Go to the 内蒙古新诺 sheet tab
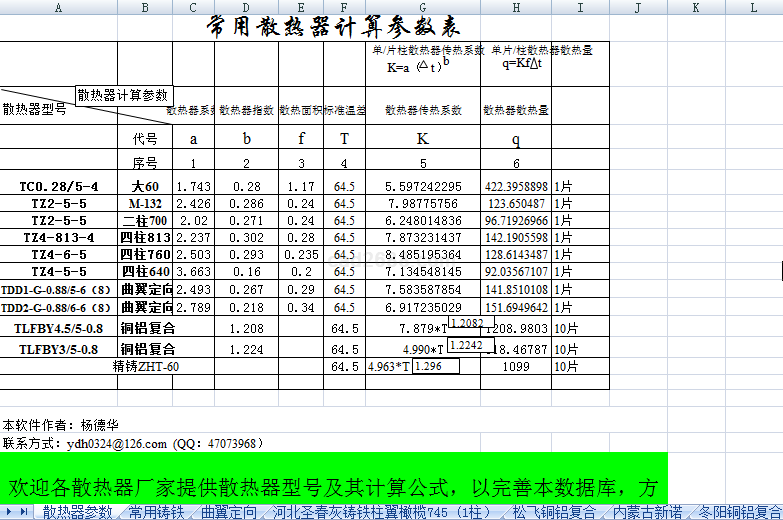This screenshot has height=520, width=783. pos(648,512)
